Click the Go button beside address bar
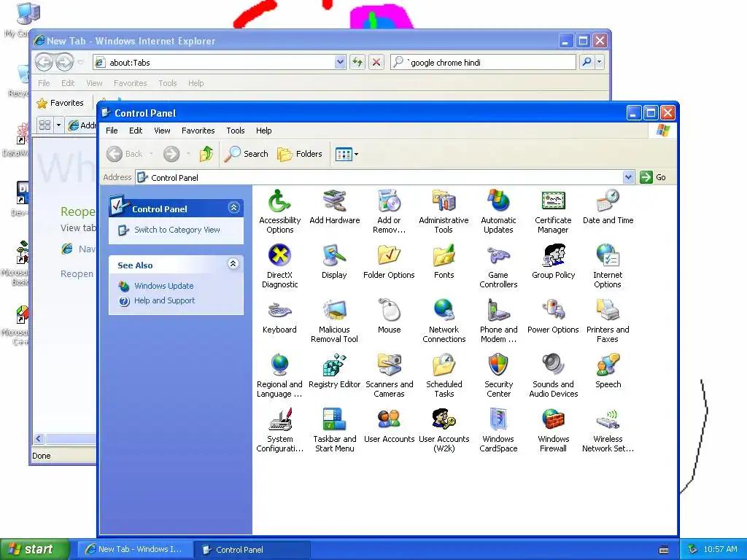The height and width of the screenshot is (560, 747). [x=653, y=178]
